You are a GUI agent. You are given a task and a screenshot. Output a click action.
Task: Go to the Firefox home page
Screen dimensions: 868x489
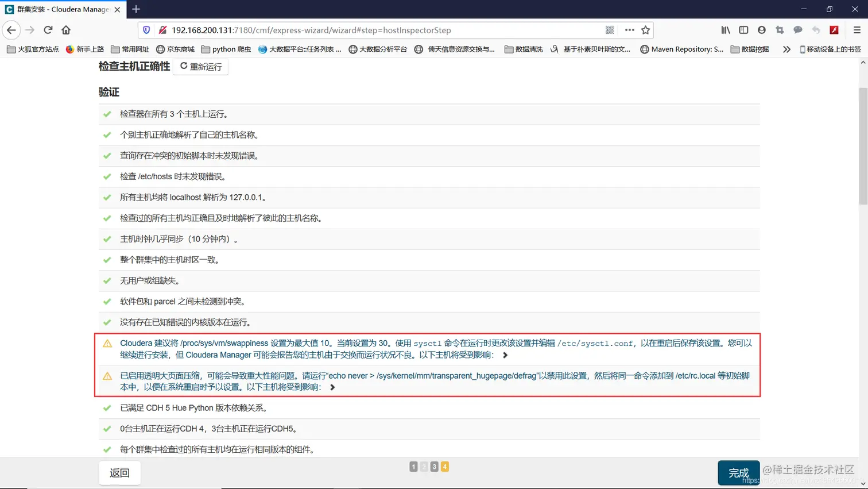(x=66, y=30)
